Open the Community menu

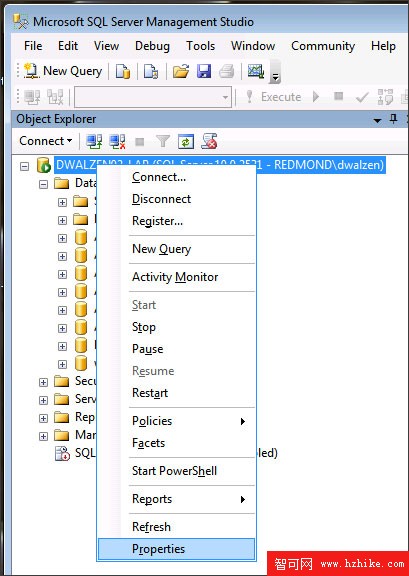323,46
